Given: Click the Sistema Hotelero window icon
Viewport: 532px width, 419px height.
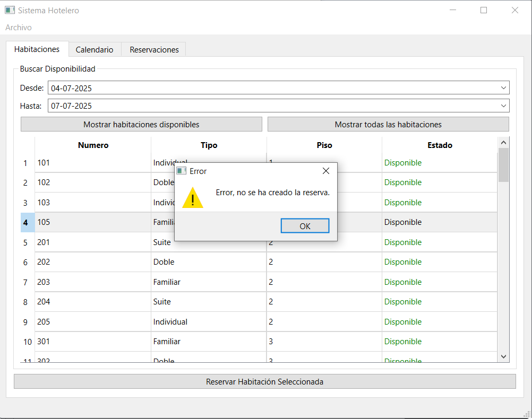Looking at the screenshot, I should coord(10,10).
